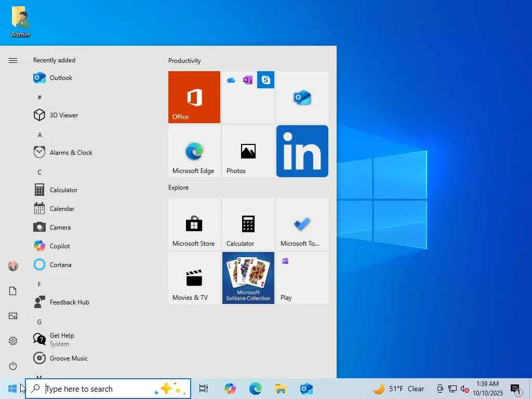The image size is (532, 399).
Task: Open the Office tile
Action: coord(194,97)
